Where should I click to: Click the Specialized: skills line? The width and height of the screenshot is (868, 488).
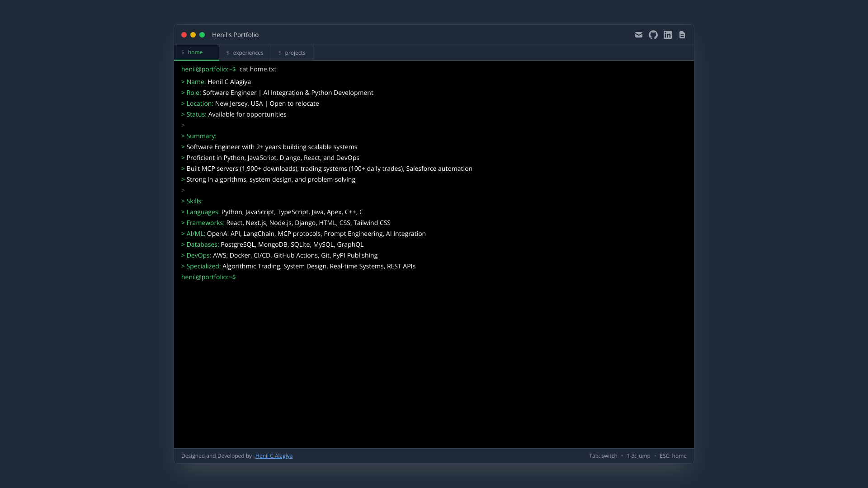(x=298, y=266)
